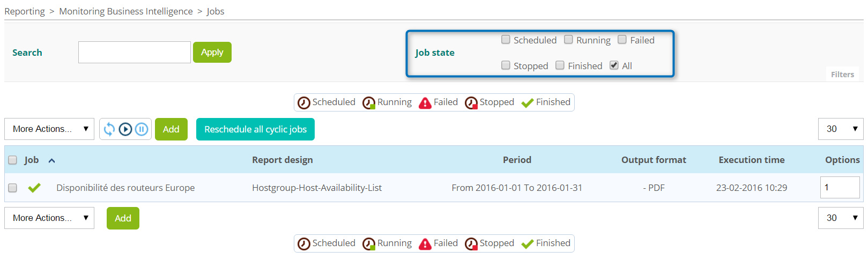Open Monitoring Business Intelligence breadcrumb
The image size is (868, 259).
click(x=126, y=11)
